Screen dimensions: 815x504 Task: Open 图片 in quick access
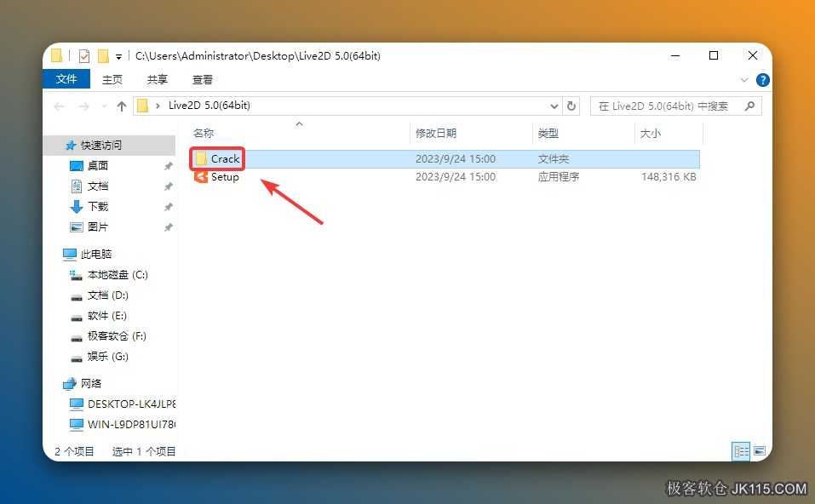pyautogui.click(x=98, y=227)
